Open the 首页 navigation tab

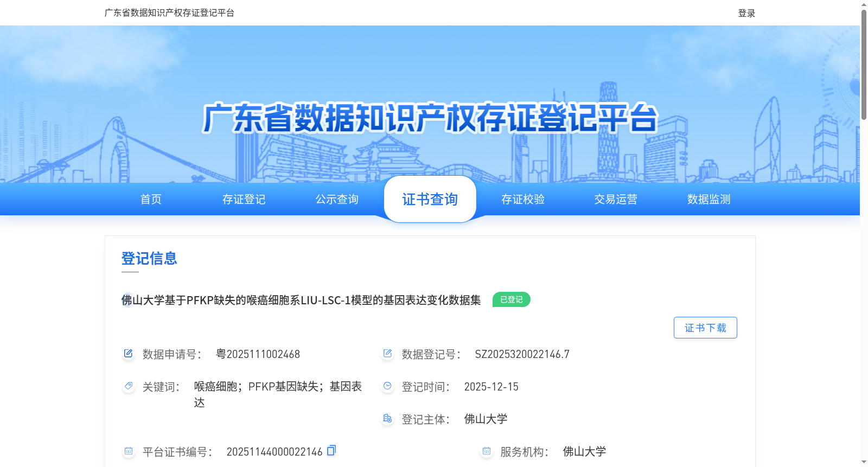[x=151, y=199]
